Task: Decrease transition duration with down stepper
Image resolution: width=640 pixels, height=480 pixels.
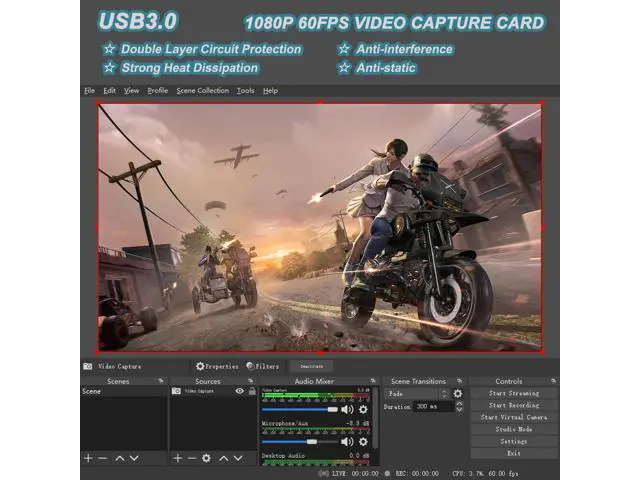Action: [x=459, y=409]
